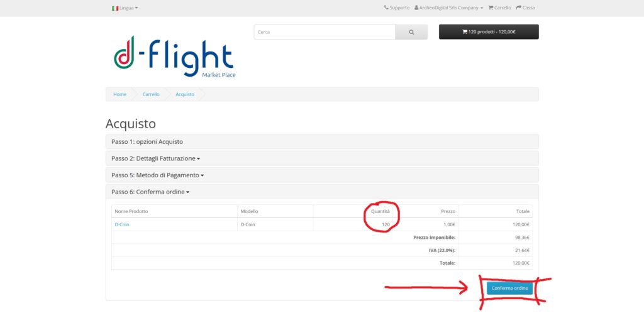Click the Italian flag icon
644x330 pixels.
[115, 8]
